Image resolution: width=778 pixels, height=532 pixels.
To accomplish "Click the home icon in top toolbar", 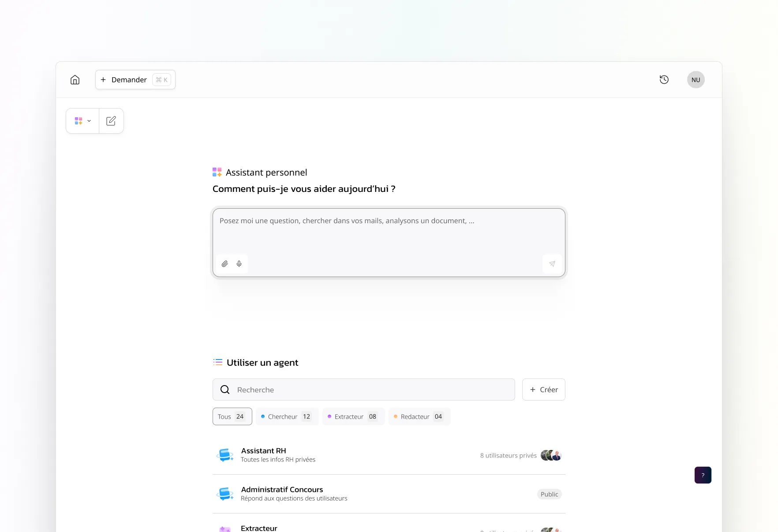I will [75, 80].
